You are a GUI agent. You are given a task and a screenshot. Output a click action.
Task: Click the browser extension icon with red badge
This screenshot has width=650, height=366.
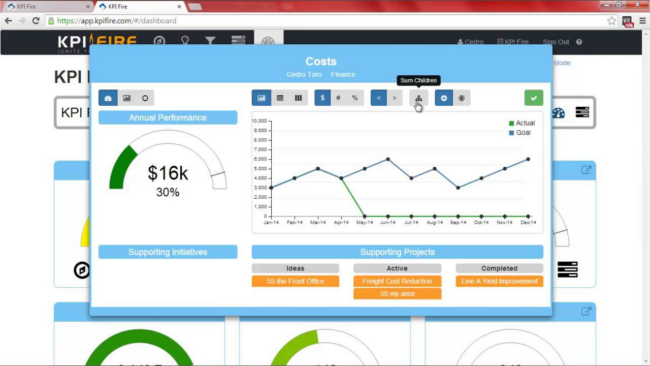pos(628,22)
